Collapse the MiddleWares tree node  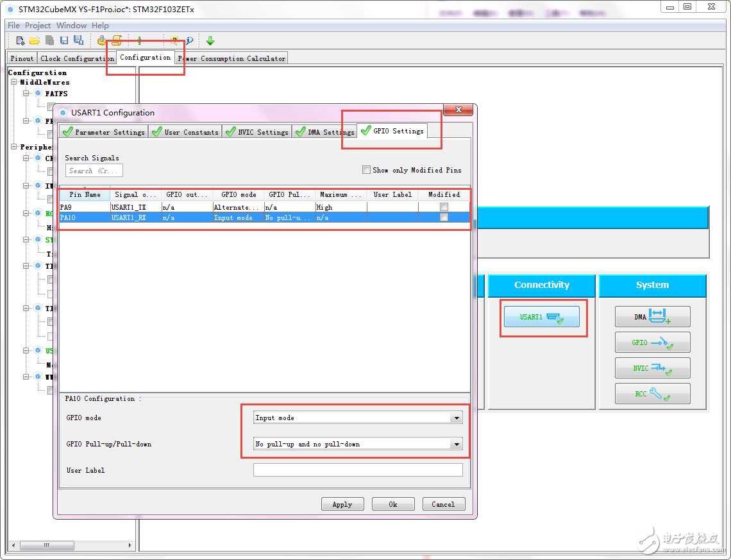point(14,82)
